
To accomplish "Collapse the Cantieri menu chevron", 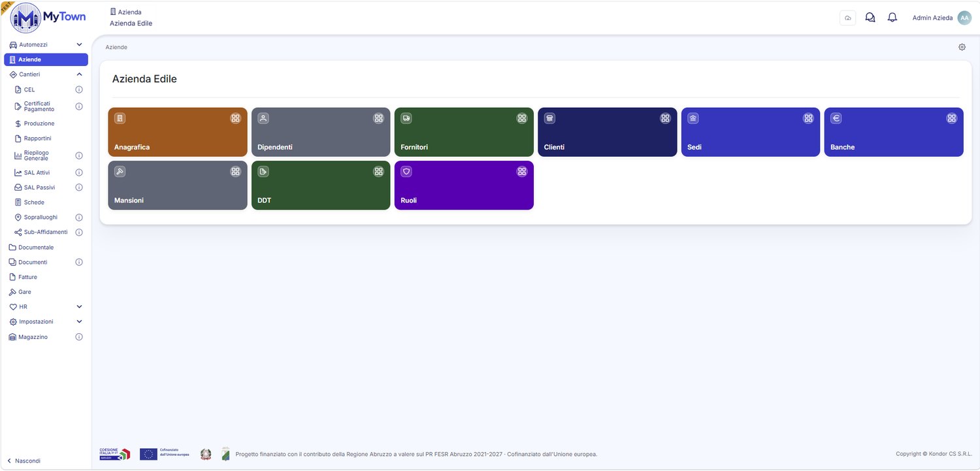I will tap(79, 74).
